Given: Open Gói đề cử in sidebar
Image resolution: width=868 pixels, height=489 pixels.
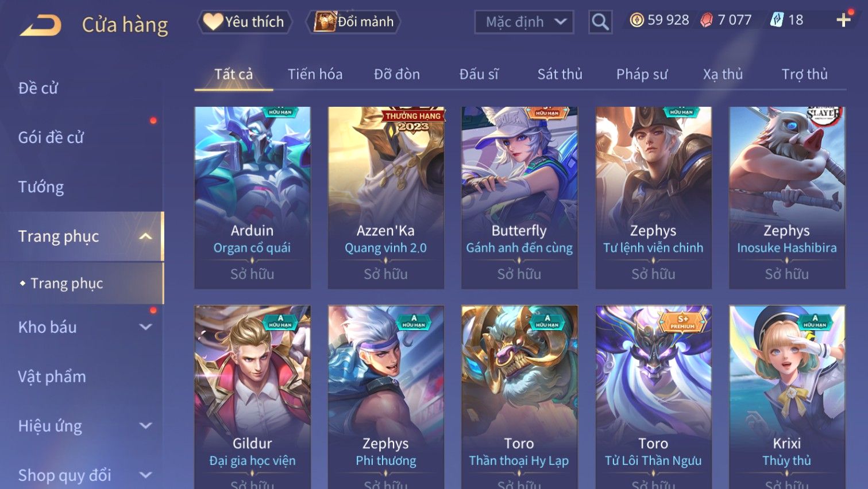Looking at the screenshot, I should coord(51,137).
